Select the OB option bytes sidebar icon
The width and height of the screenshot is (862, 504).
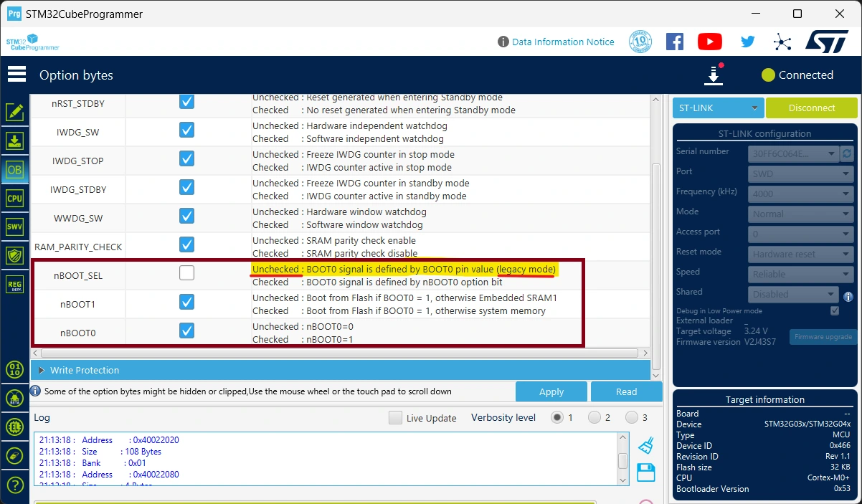(15, 170)
